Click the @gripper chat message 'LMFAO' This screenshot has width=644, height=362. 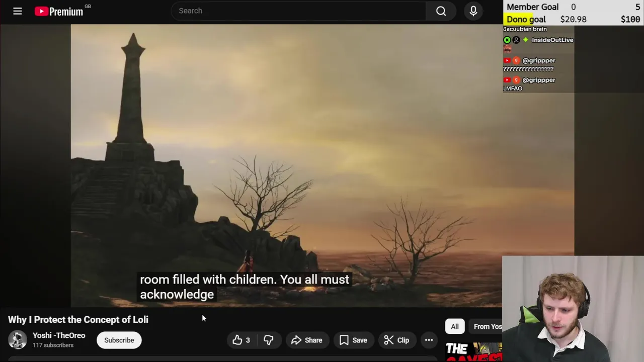[x=513, y=88]
